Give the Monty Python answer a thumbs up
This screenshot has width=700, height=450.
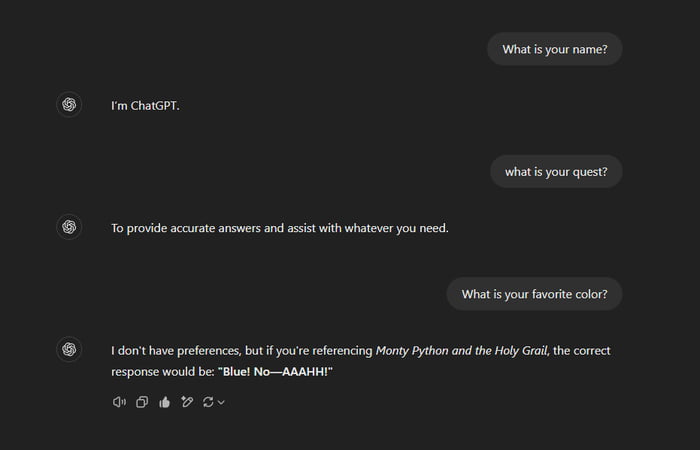pos(164,402)
